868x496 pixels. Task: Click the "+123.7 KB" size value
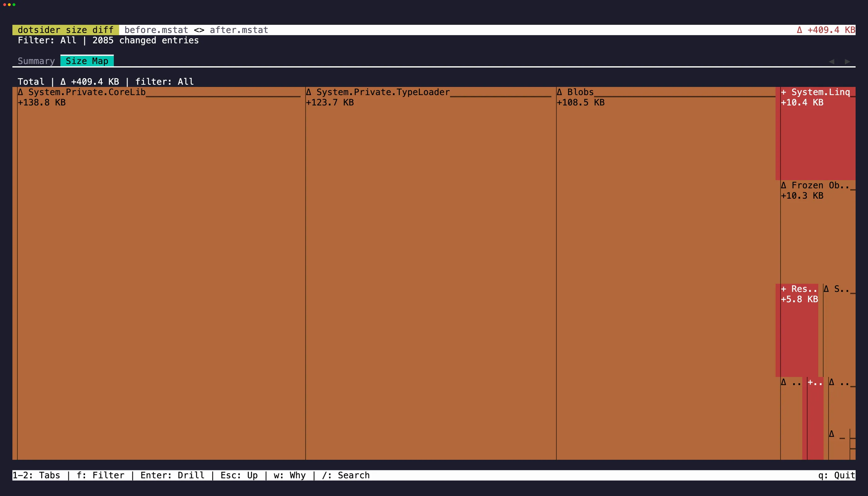click(x=330, y=103)
